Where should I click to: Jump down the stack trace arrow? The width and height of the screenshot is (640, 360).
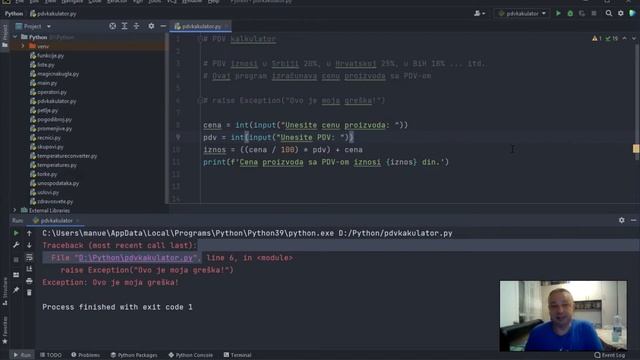coord(29,245)
